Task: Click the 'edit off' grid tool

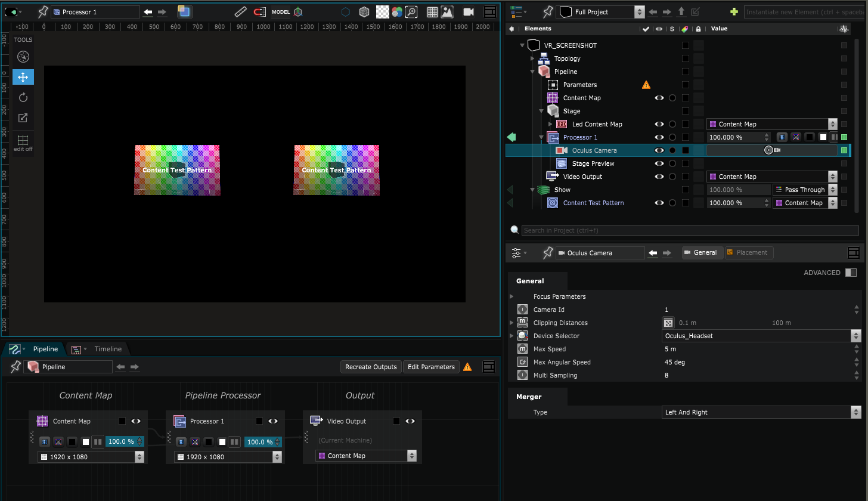Action: click(23, 143)
